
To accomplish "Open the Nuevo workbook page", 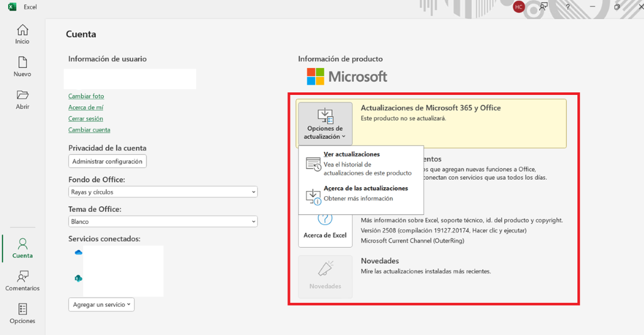I will click(22, 67).
